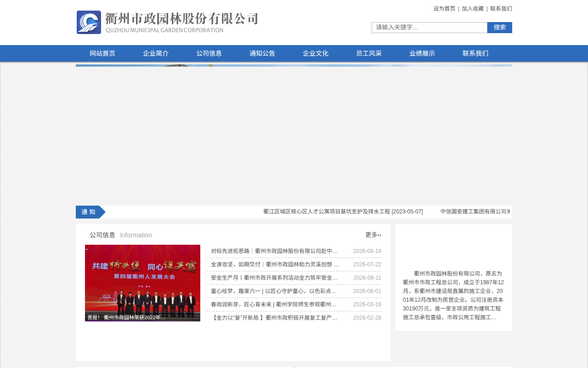Viewport: 588px width, 368px height.
Task: Open the photo caption 喜报！衢州市政园林荣获2022年
Action: [x=126, y=317]
